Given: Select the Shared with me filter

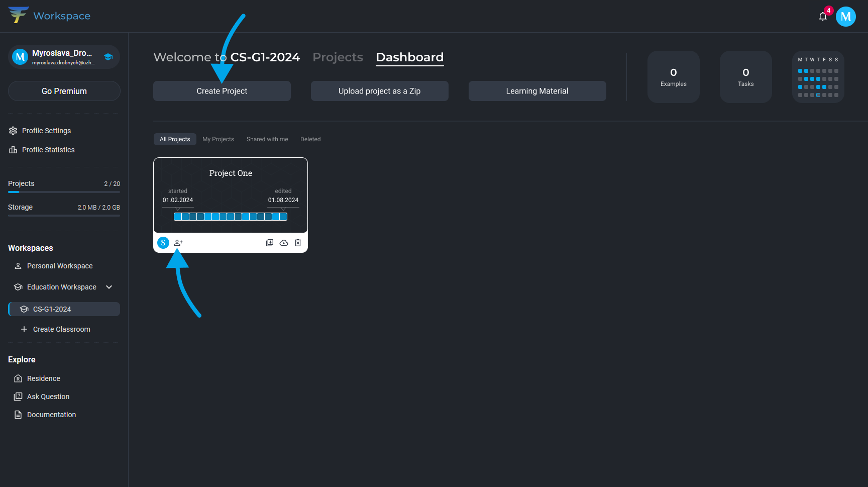Looking at the screenshot, I should tap(267, 139).
